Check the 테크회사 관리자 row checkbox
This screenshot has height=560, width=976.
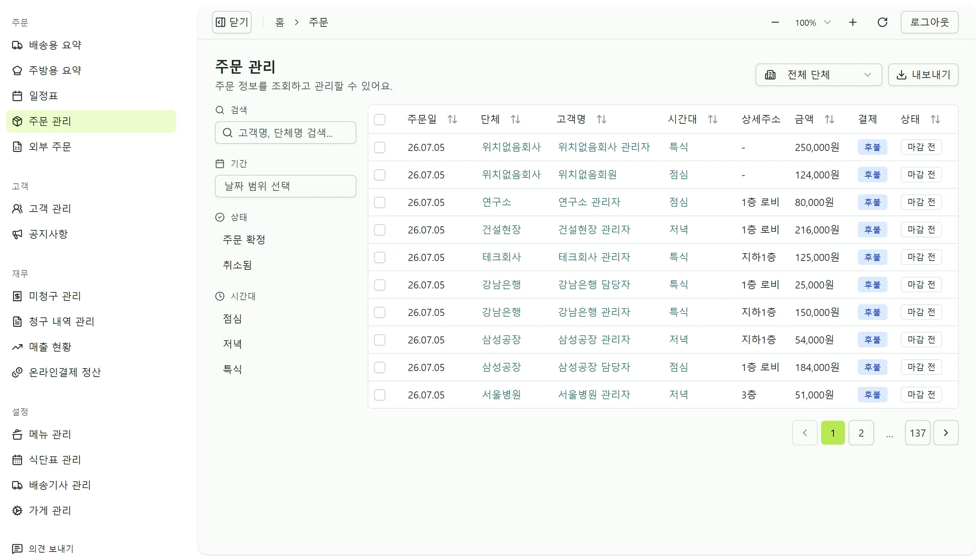[x=380, y=257]
